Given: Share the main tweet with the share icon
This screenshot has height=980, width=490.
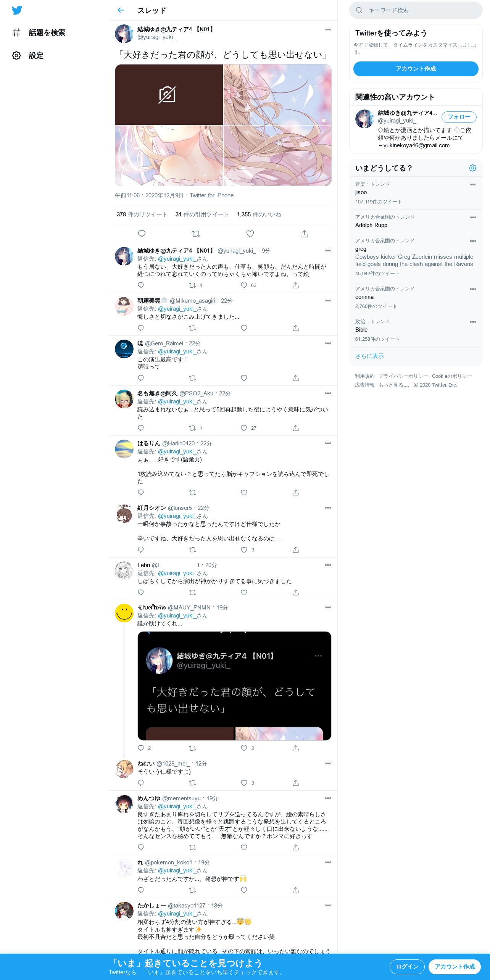Looking at the screenshot, I should pos(304,234).
